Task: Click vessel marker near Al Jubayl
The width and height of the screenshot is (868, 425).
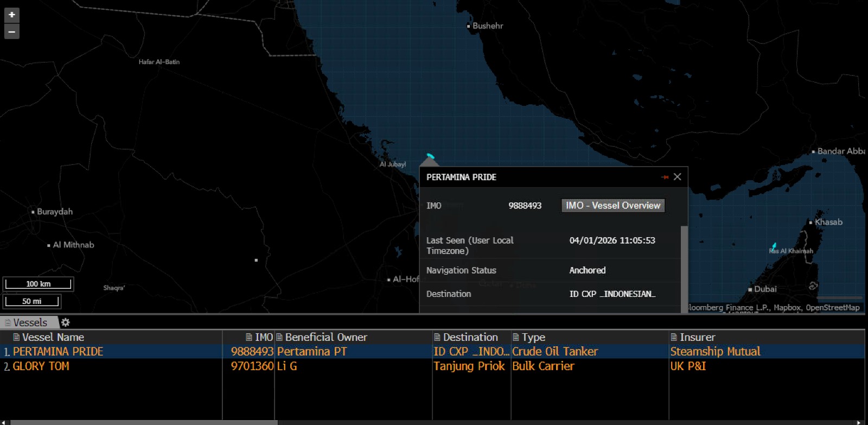Action: pyautogui.click(x=430, y=156)
